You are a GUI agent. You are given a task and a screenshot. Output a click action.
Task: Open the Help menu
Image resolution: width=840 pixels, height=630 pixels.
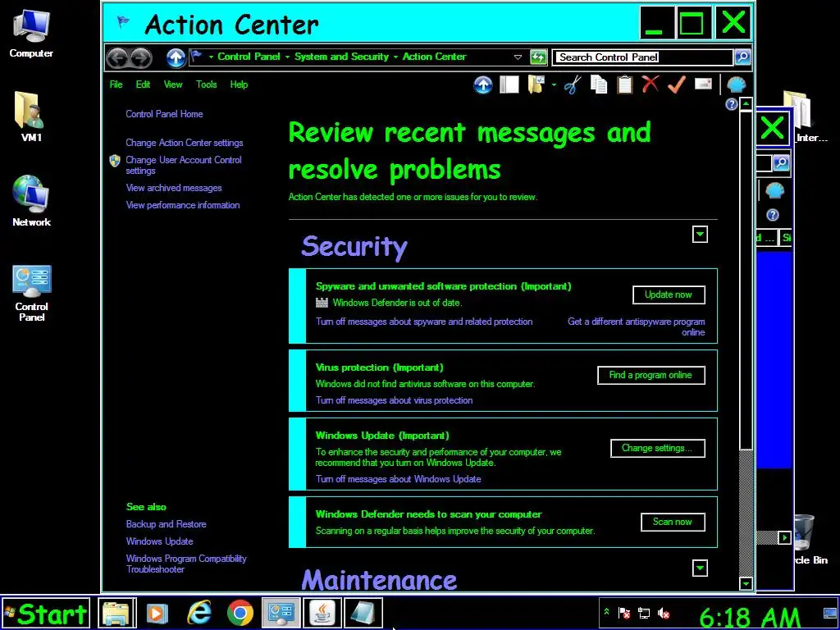tap(239, 84)
